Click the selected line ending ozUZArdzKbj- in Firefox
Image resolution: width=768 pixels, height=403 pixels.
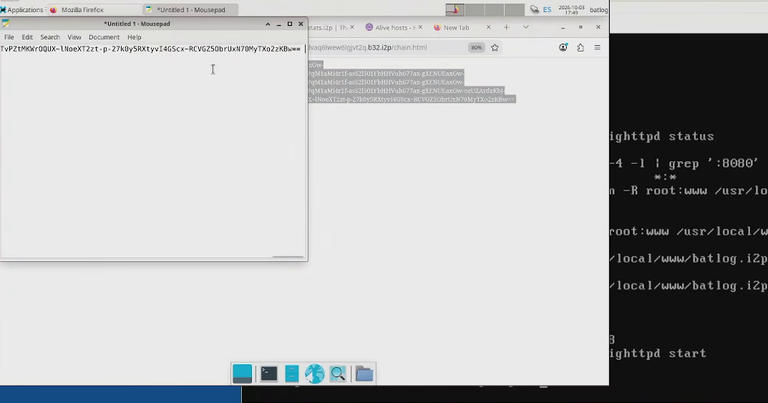406,91
